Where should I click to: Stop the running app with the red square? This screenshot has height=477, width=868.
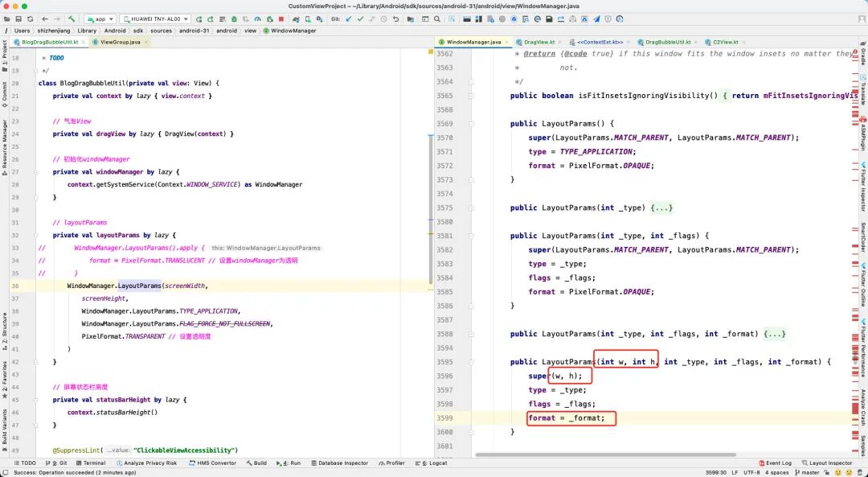281,19
